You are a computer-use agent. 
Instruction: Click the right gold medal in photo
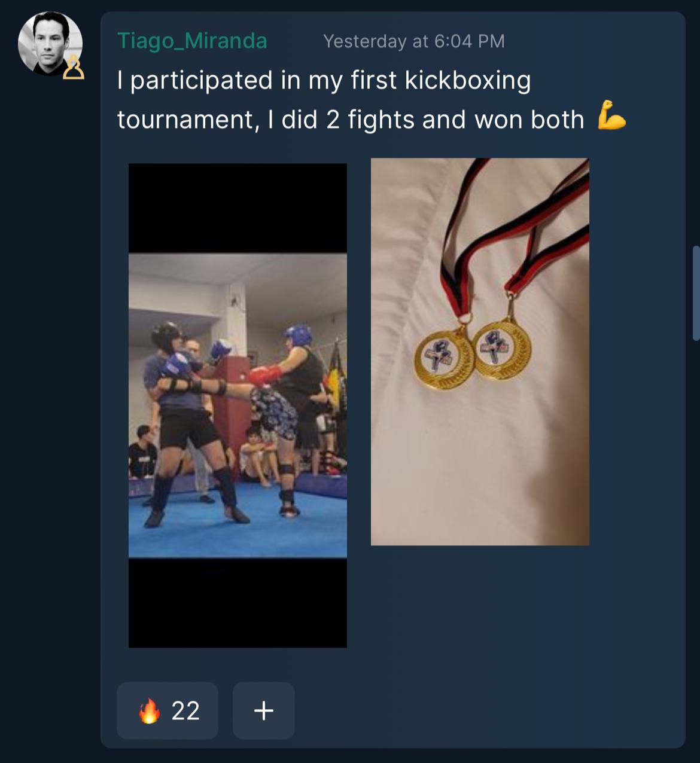(501, 349)
